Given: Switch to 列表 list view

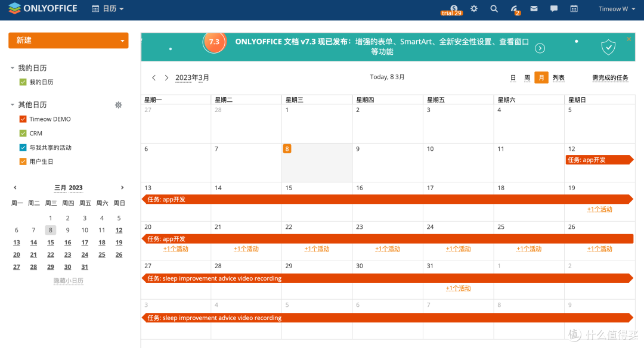Looking at the screenshot, I should 559,77.
